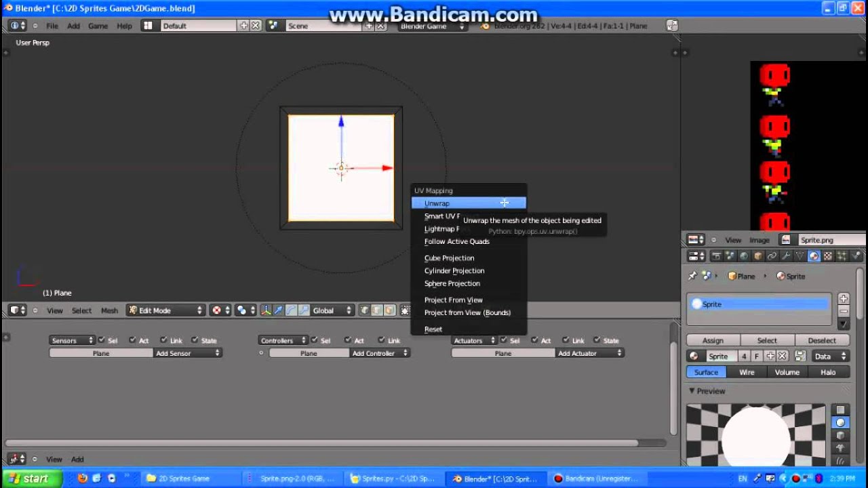This screenshot has height=488, width=868.
Task: Toggle the Controllers Act checkbox
Action: (349, 340)
